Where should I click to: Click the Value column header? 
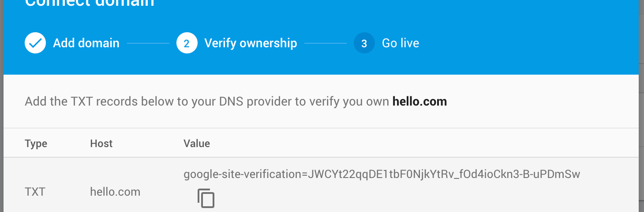pos(197,144)
